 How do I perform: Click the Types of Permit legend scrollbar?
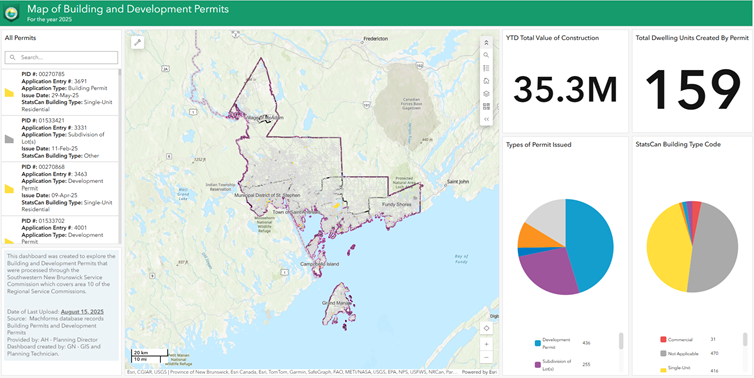coord(621,341)
